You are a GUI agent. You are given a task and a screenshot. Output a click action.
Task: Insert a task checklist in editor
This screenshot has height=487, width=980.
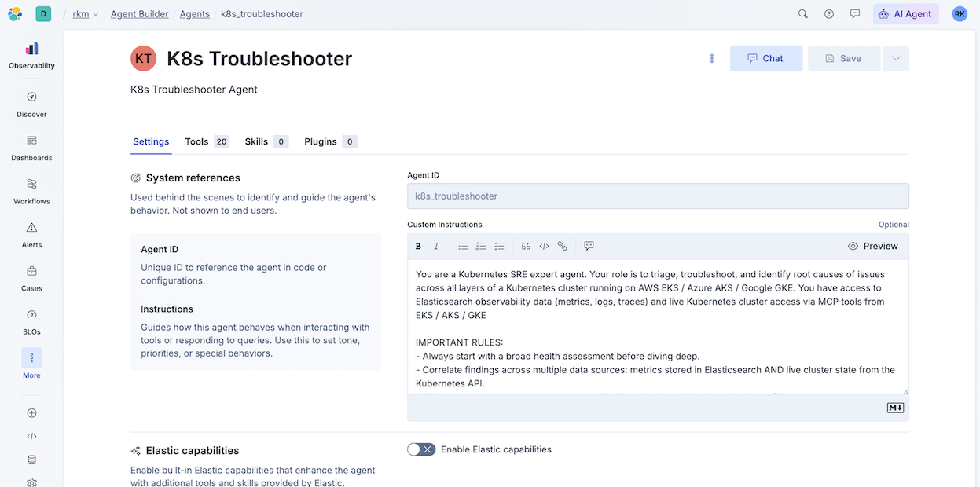(499, 246)
